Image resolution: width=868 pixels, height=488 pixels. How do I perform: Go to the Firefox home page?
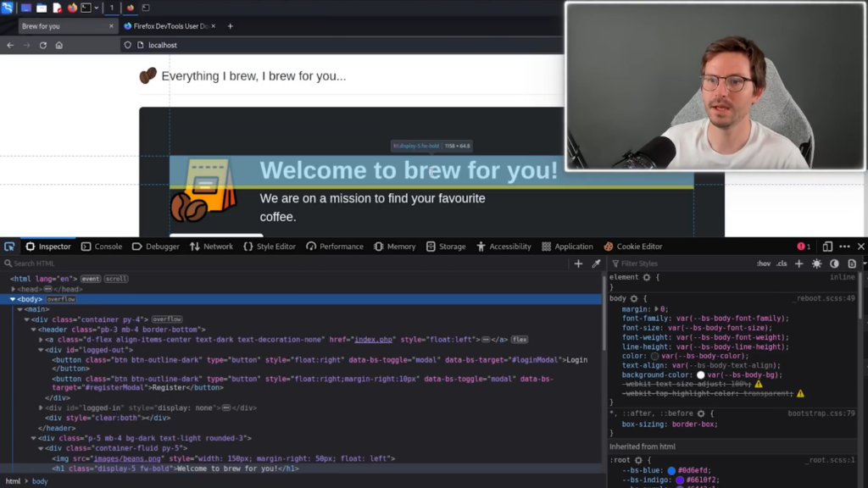[59, 45]
